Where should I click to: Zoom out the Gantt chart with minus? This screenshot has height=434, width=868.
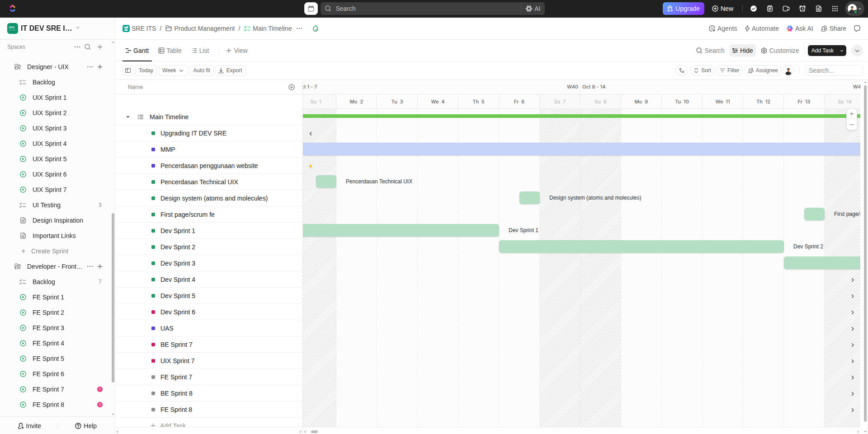852,125
